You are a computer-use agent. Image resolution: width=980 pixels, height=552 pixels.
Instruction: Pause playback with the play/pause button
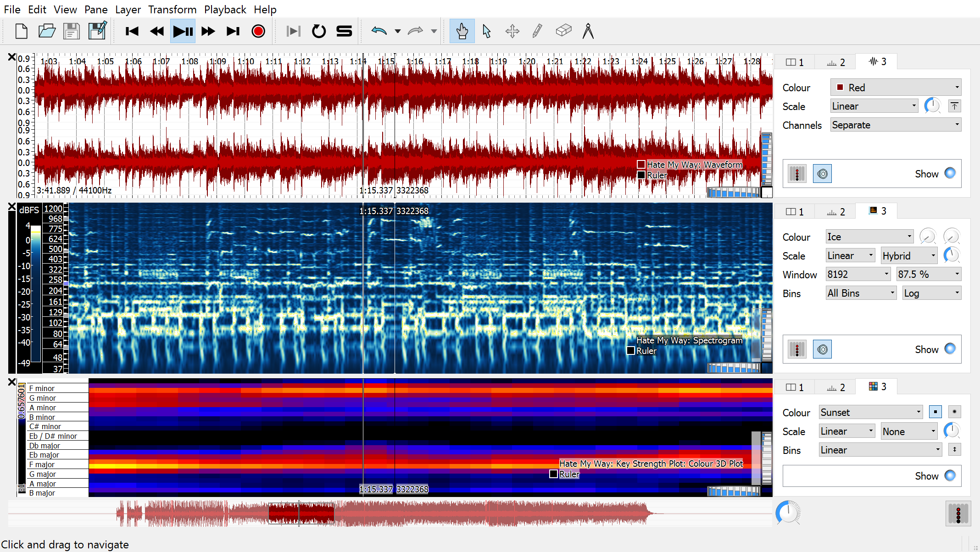pyautogui.click(x=183, y=31)
